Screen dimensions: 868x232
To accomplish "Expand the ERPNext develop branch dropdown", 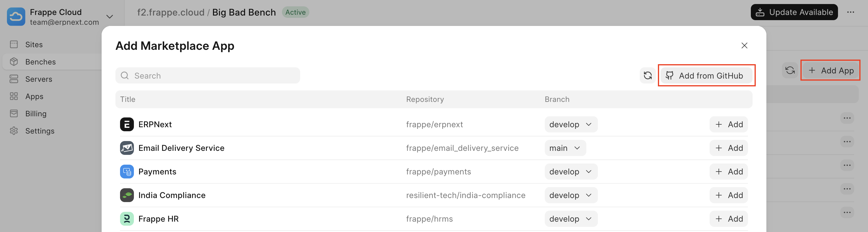I will (571, 124).
